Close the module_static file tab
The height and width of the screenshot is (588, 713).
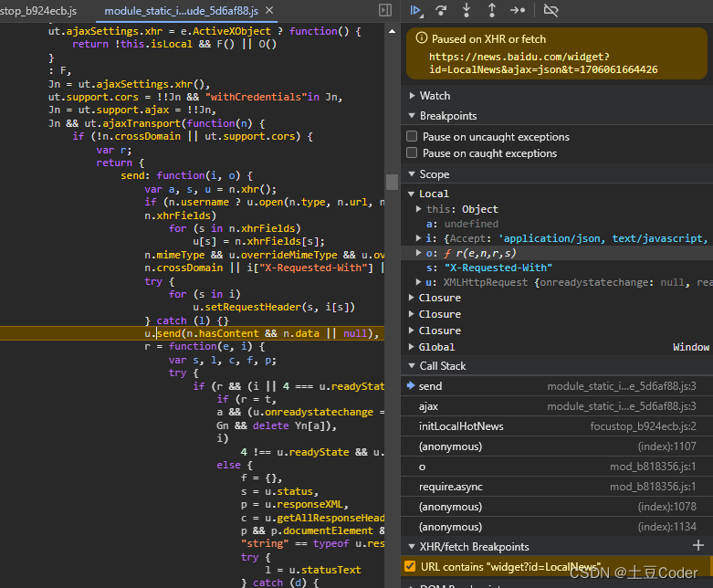click(x=269, y=10)
